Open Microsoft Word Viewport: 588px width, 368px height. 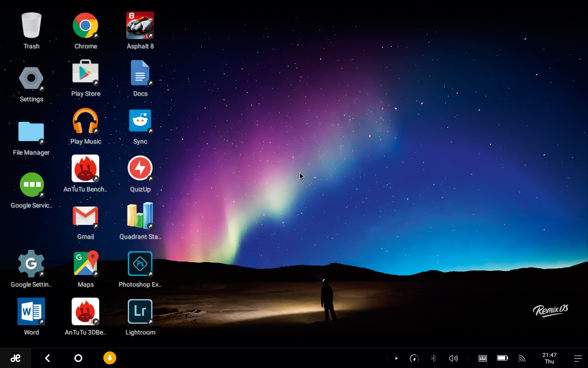click(31, 311)
